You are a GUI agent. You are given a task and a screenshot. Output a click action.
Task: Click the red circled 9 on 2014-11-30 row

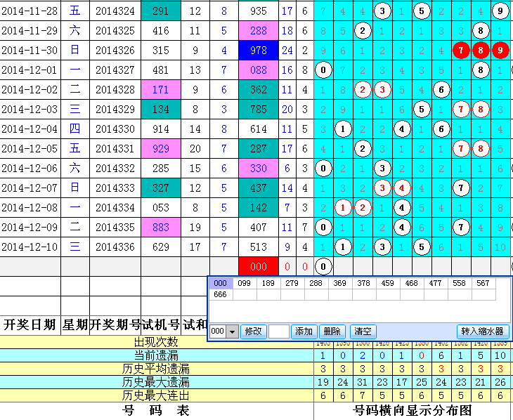coord(500,51)
